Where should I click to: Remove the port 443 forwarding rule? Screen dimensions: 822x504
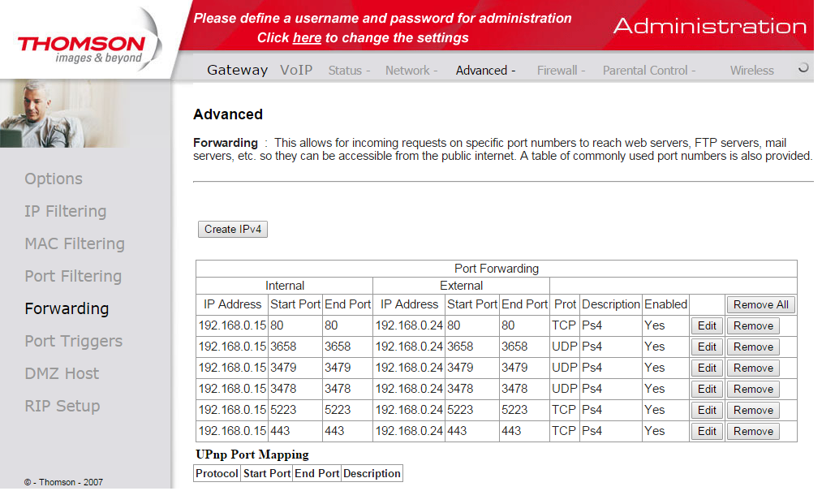click(753, 431)
